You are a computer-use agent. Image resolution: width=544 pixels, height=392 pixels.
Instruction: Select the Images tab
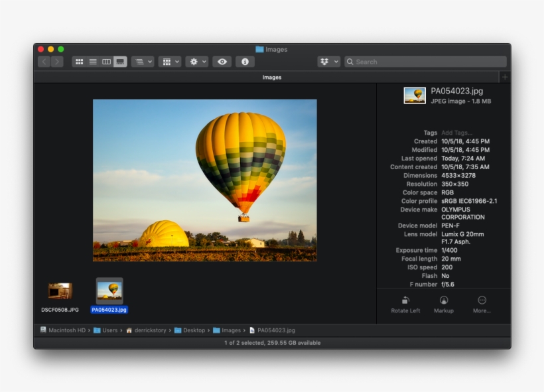tap(271, 78)
